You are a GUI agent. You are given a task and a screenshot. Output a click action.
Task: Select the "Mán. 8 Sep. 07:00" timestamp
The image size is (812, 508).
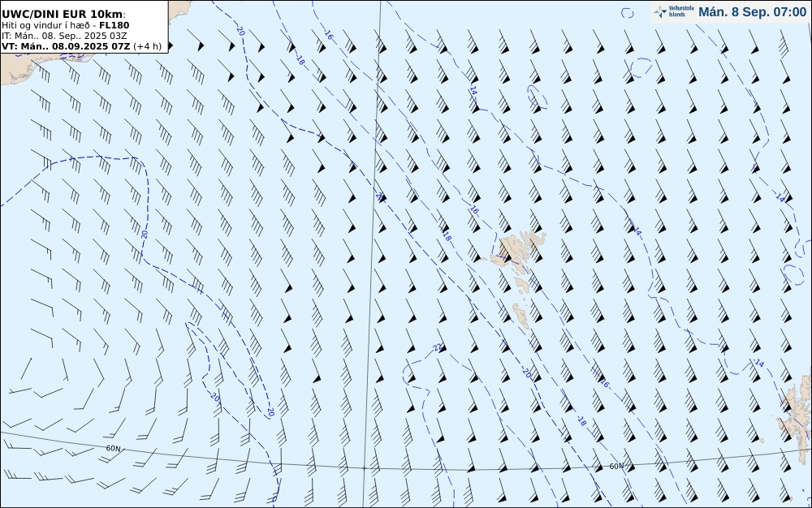pos(753,12)
